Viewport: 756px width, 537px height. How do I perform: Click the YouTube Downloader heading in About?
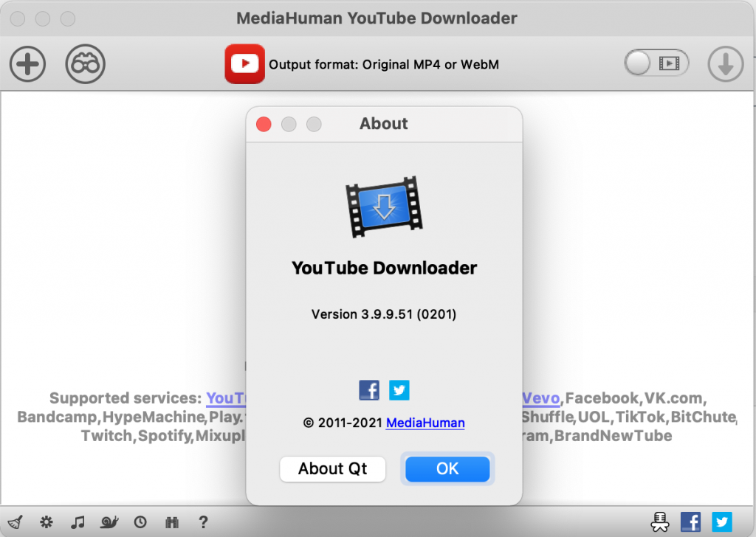pos(384,268)
